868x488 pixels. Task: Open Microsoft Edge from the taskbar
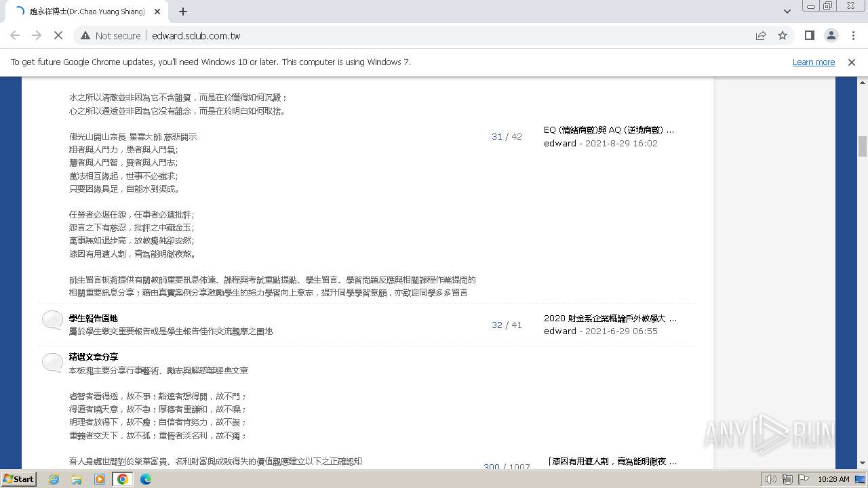[x=146, y=479]
